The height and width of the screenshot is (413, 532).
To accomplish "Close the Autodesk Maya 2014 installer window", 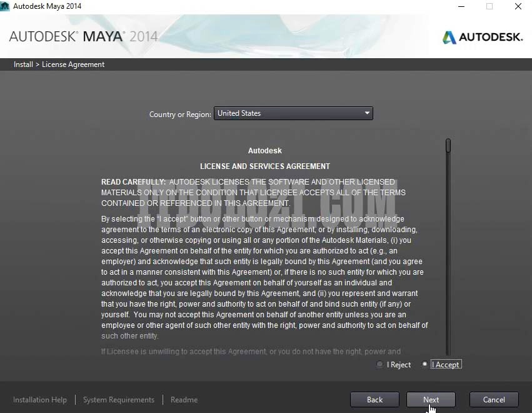I will tap(518, 6).
